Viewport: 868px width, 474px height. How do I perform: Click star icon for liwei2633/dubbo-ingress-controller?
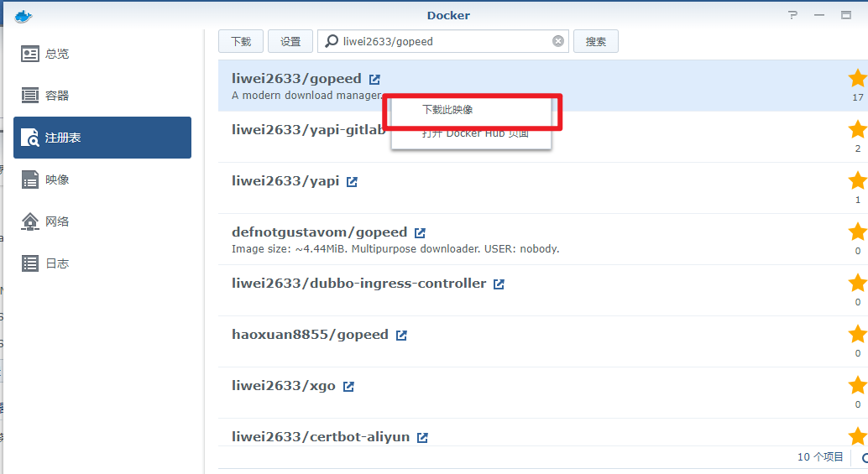tap(857, 283)
